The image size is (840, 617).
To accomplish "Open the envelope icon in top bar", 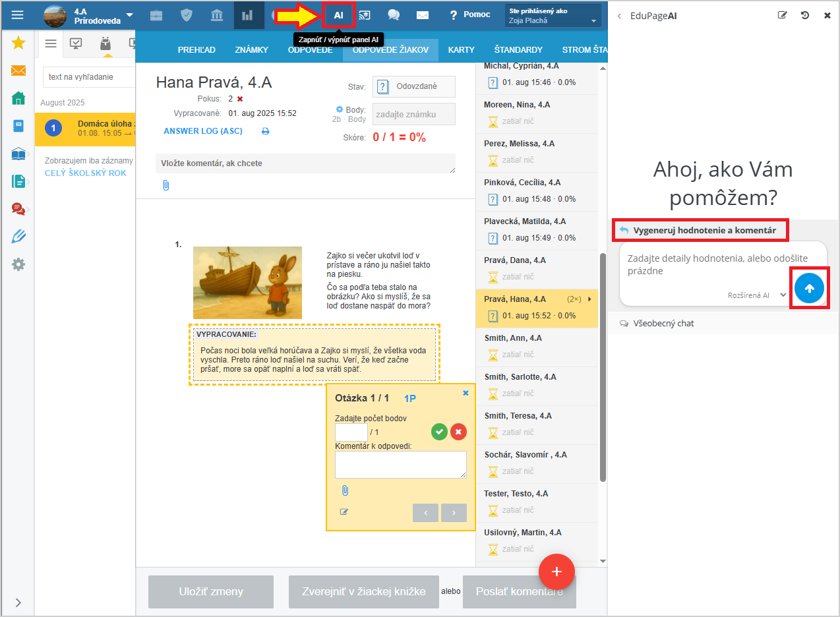I will pyautogui.click(x=423, y=15).
